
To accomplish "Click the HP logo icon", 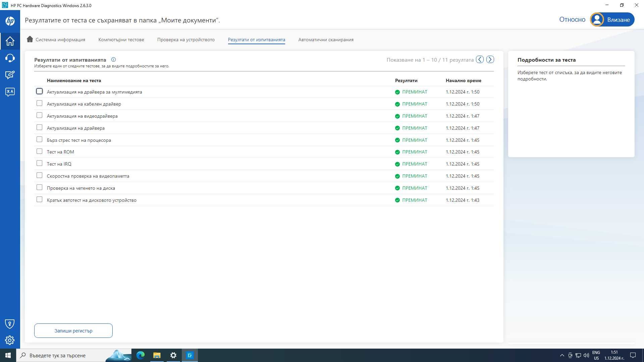I will [x=10, y=21].
